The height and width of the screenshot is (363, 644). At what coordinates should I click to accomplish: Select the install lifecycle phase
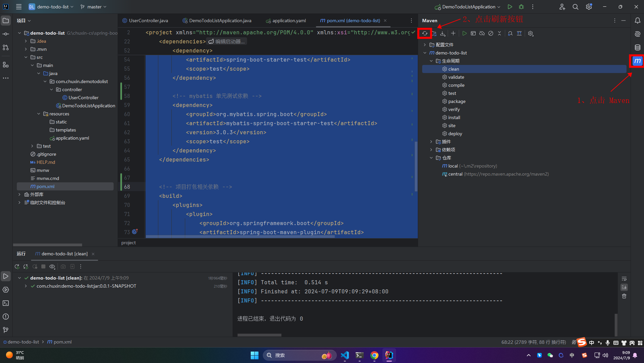(454, 117)
